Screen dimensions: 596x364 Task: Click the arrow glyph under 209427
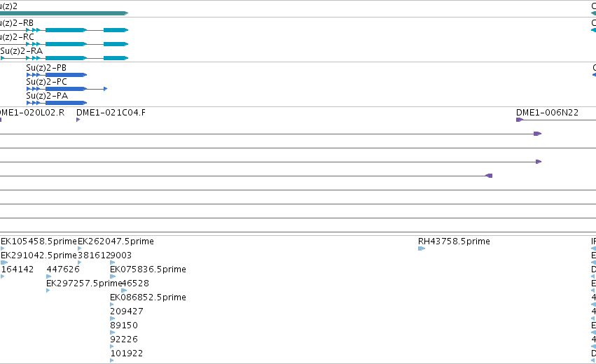112,318
